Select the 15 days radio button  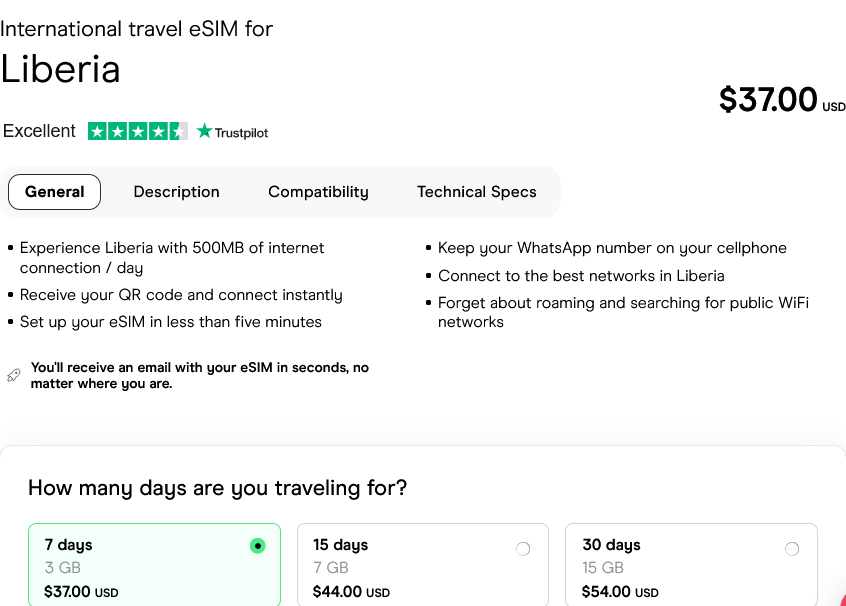click(523, 548)
